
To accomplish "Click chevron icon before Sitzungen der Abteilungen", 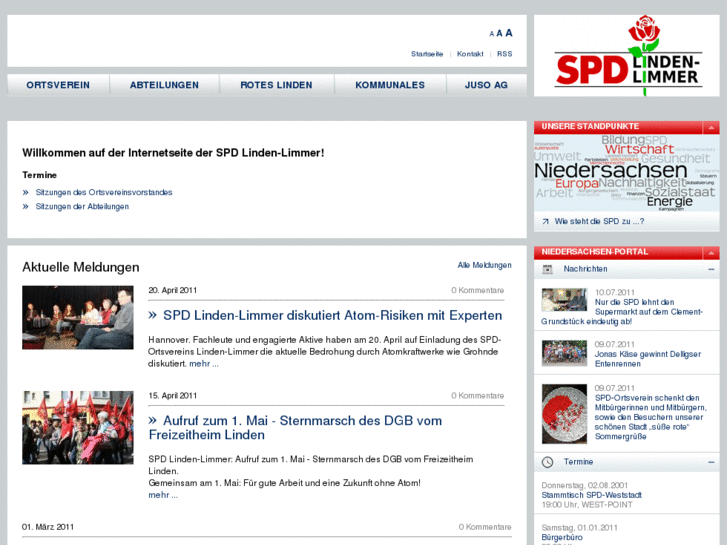I will pyautogui.click(x=26, y=207).
